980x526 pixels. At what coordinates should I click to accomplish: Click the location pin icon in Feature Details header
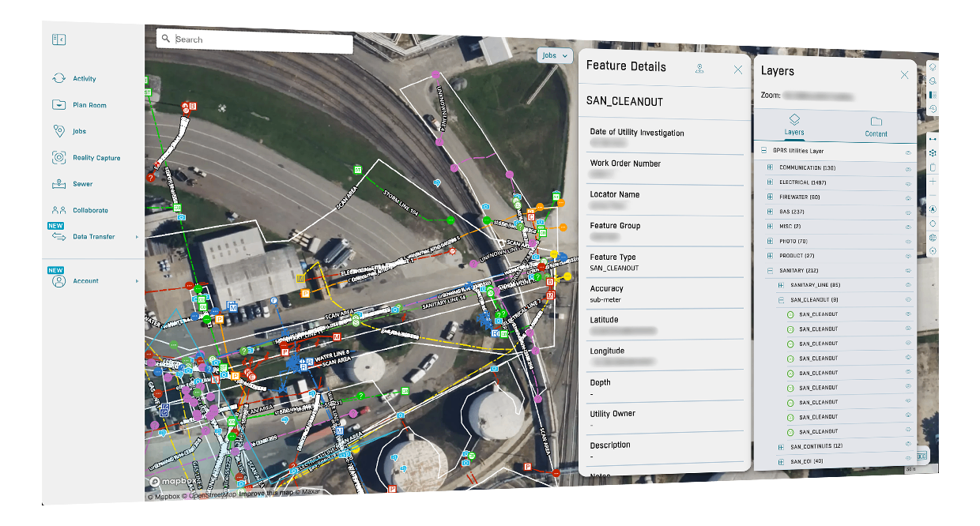pyautogui.click(x=699, y=69)
